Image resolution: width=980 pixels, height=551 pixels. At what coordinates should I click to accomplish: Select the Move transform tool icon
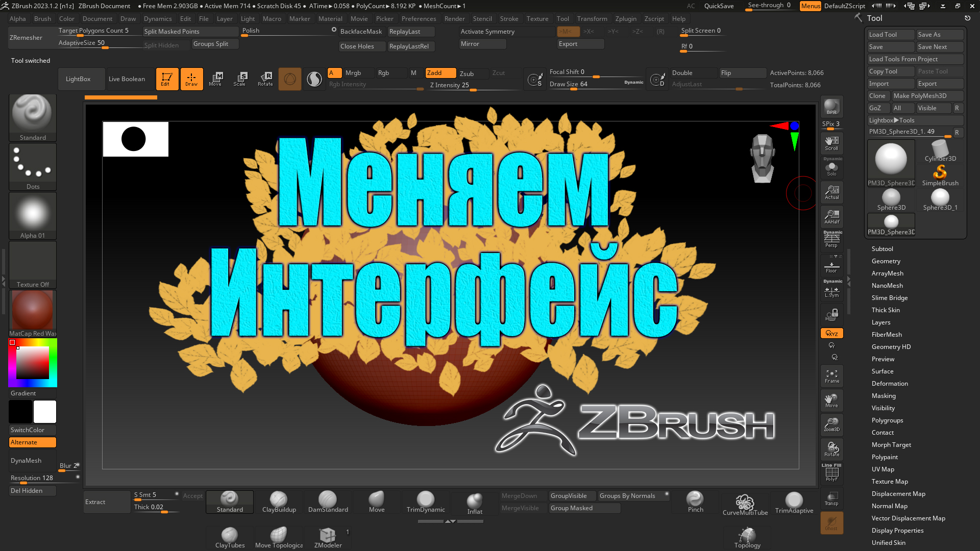point(215,79)
